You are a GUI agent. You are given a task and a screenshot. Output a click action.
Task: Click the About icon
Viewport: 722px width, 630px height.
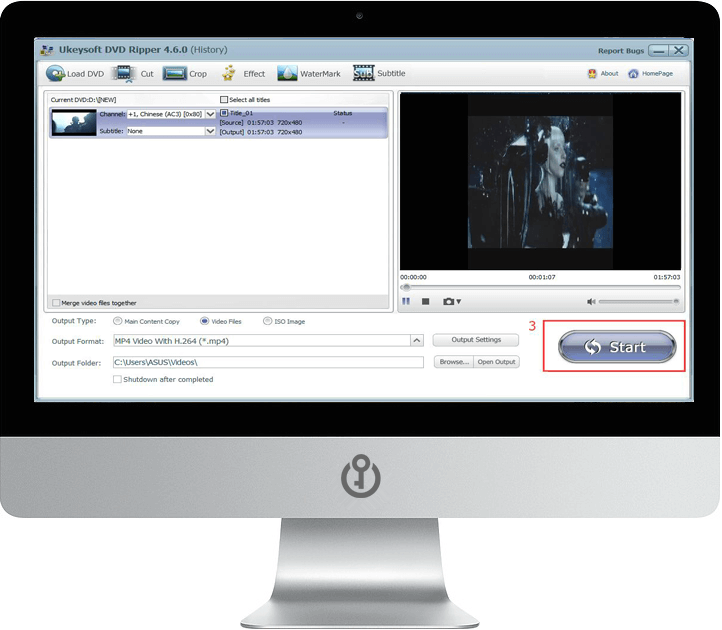click(592, 74)
